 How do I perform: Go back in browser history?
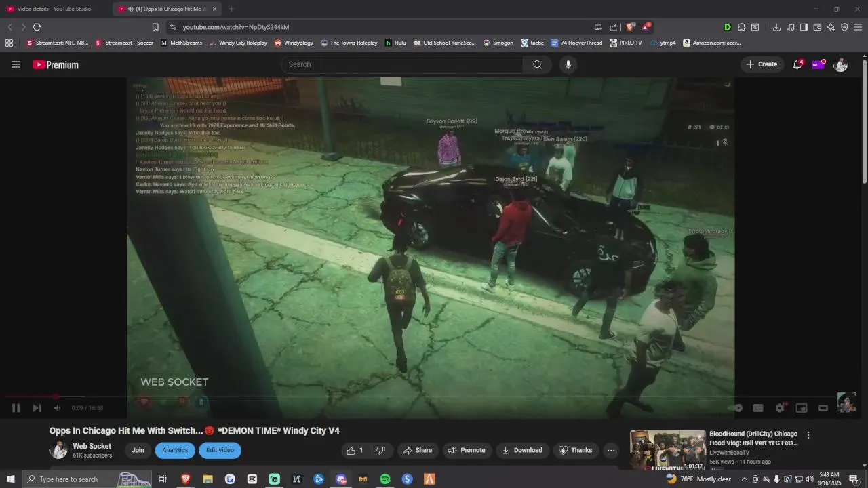(9, 27)
